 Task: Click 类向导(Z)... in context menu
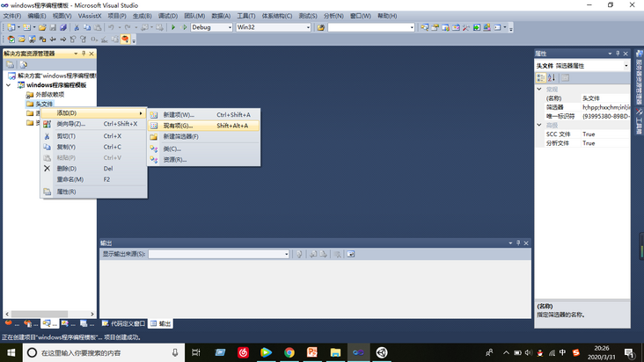[93, 124]
